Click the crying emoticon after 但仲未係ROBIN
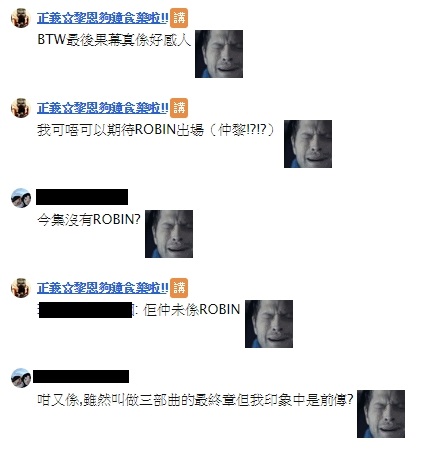Image resolution: width=428 pixels, height=450 pixels. [x=269, y=324]
